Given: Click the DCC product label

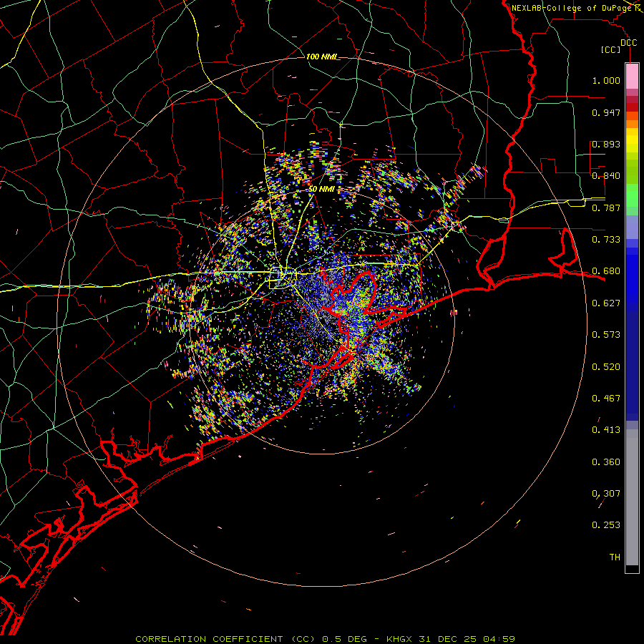Looking at the screenshot, I should [x=628, y=43].
